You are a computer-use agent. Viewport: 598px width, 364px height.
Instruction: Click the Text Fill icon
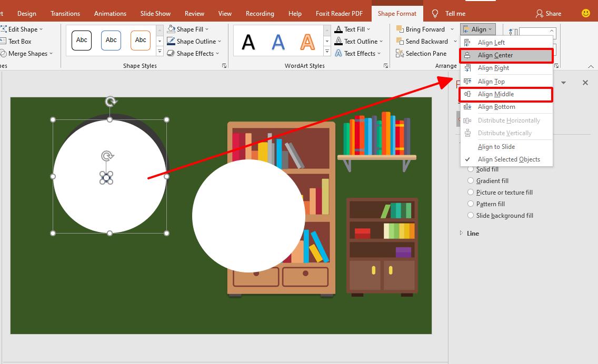pos(339,29)
